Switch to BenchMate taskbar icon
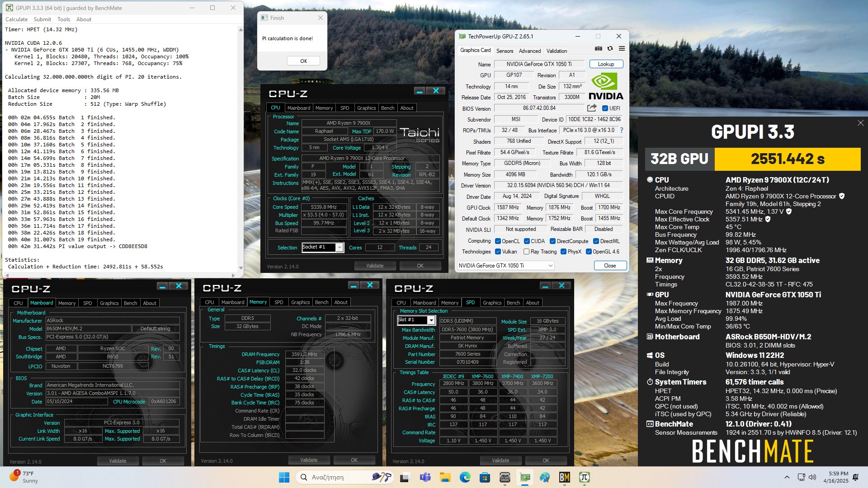This screenshot has height=488, width=868. coord(564,477)
